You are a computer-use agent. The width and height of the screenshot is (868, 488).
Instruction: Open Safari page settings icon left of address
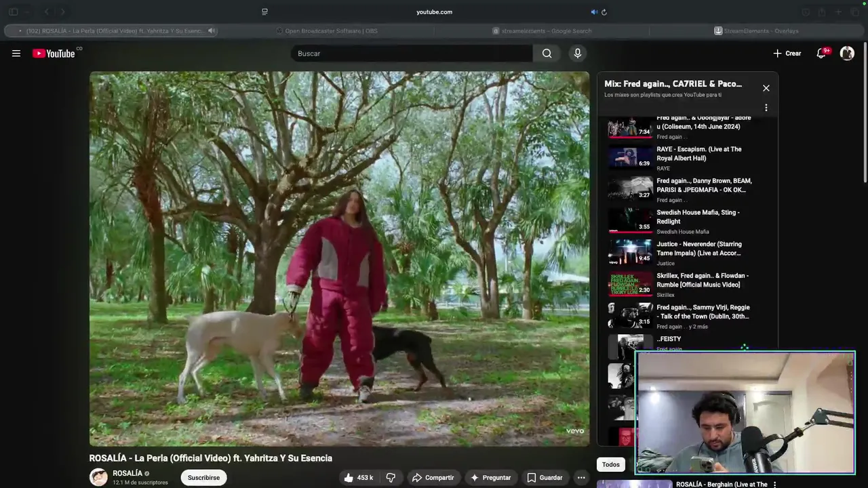264,12
